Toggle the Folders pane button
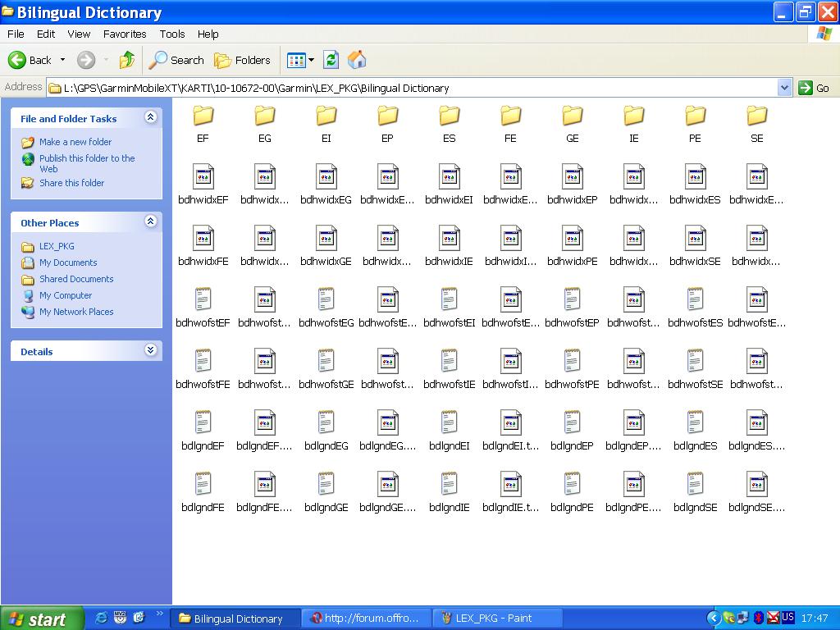 (x=243, y=60)
